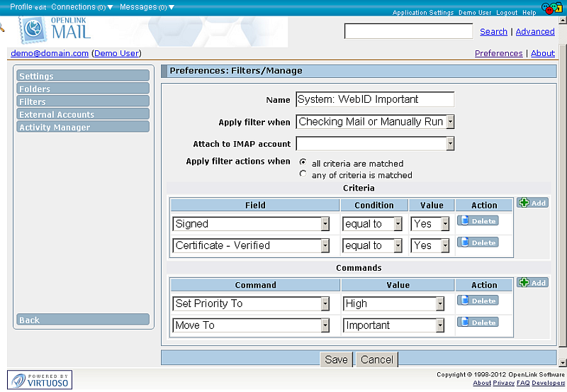
Task: Expand the Connections menu
Action: pos(82,7)
